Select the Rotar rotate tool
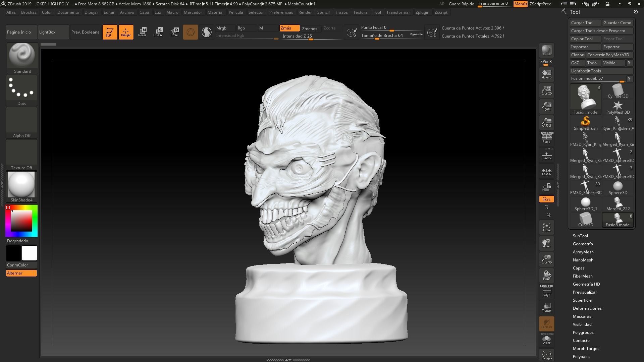Screen dimensions: 644x362 [x=174, y=32]
